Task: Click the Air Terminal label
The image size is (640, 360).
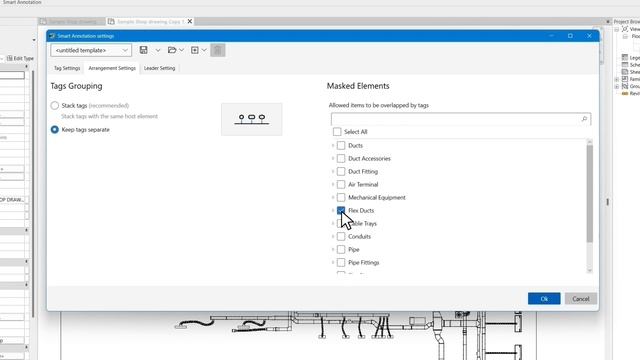Action: click(363, 184)
